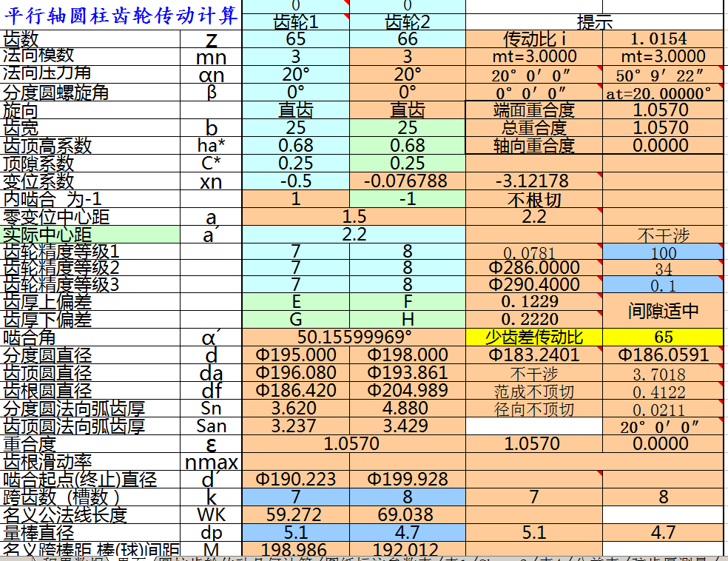Click 法向模数 value 3 under 齿轮1
The width and height of the screenshot is (728, 561).
tap(296, 57)
